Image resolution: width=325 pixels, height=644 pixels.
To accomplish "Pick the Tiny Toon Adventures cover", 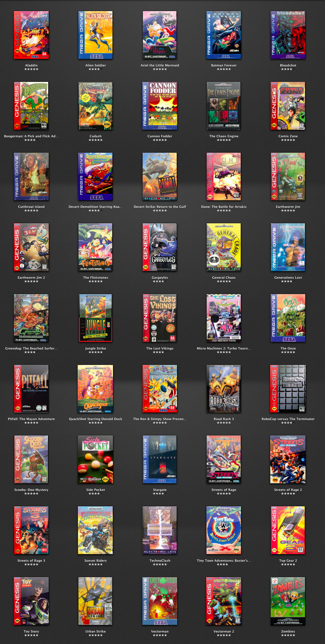I will 224,530.
